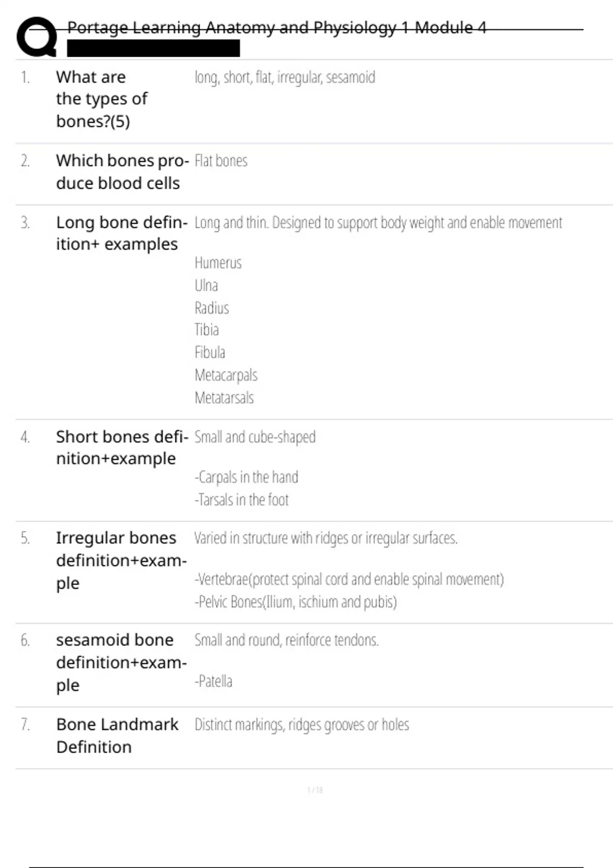Click the "-Patella" example text

coord(213,681)
